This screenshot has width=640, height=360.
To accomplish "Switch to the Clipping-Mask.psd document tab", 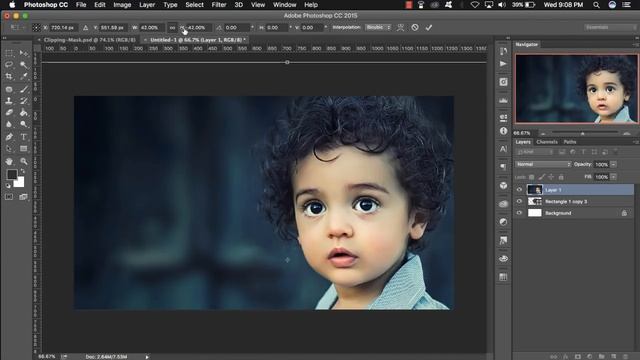I will pos(89,40).
